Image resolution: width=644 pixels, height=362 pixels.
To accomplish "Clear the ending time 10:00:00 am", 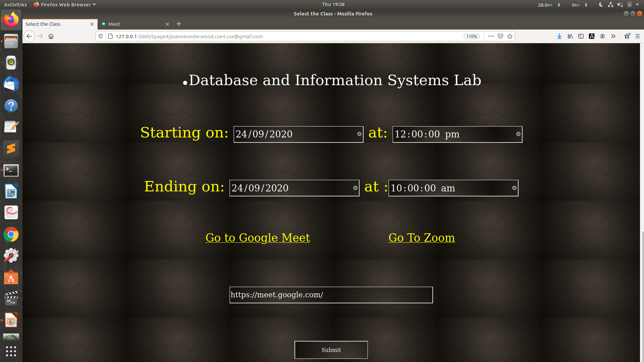I will click(x=514, y=188).
